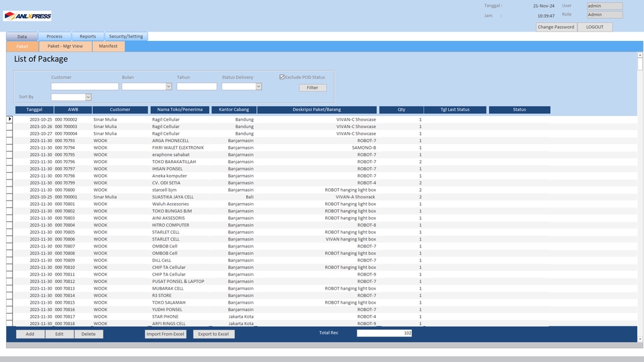
Task: Open the Sort By dropdown
Action: 88,97
